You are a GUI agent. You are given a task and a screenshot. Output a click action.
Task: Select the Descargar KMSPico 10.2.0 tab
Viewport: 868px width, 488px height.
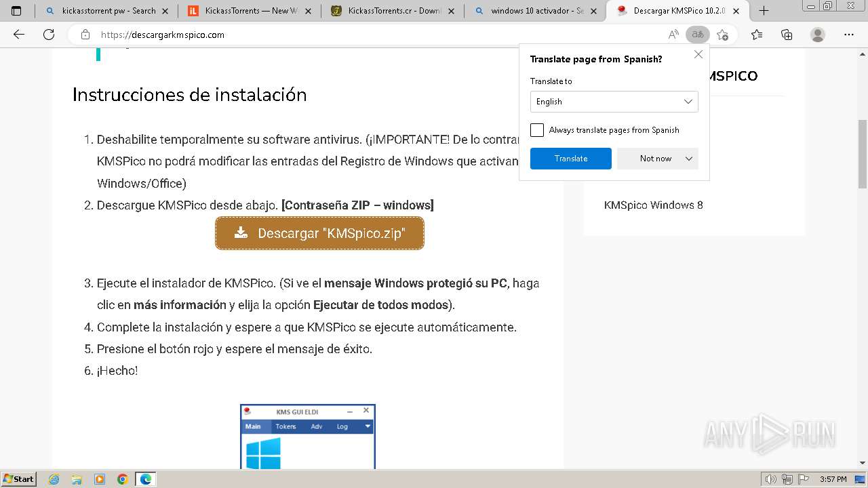coord(679,11)
